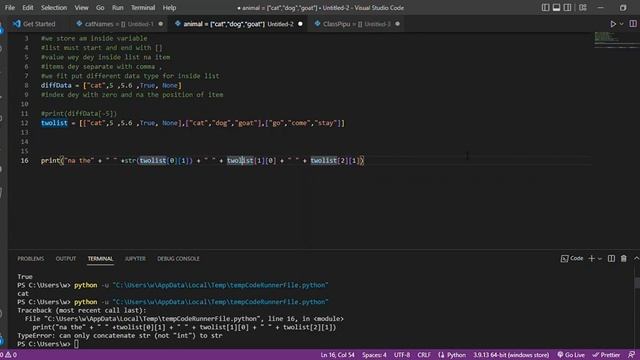Maximize panel with the up chevron
This screenshot has height=360, width=640.
coord(636,258)
